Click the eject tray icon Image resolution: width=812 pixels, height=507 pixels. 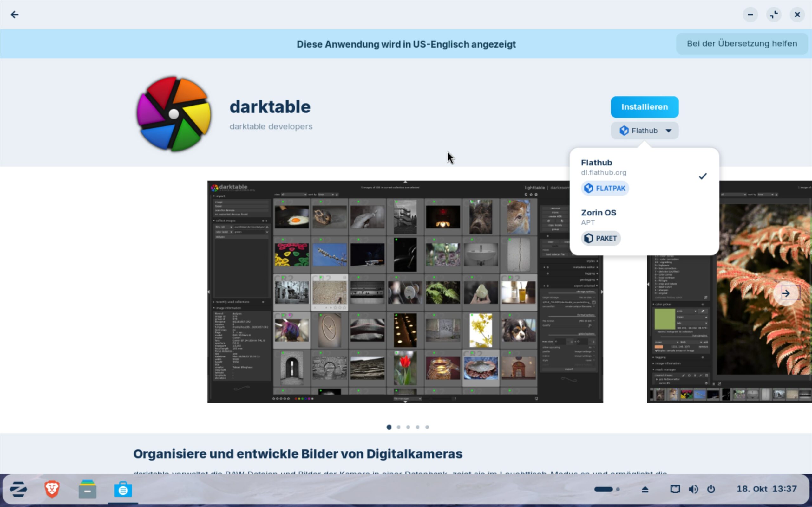click(x=645, y=489)
